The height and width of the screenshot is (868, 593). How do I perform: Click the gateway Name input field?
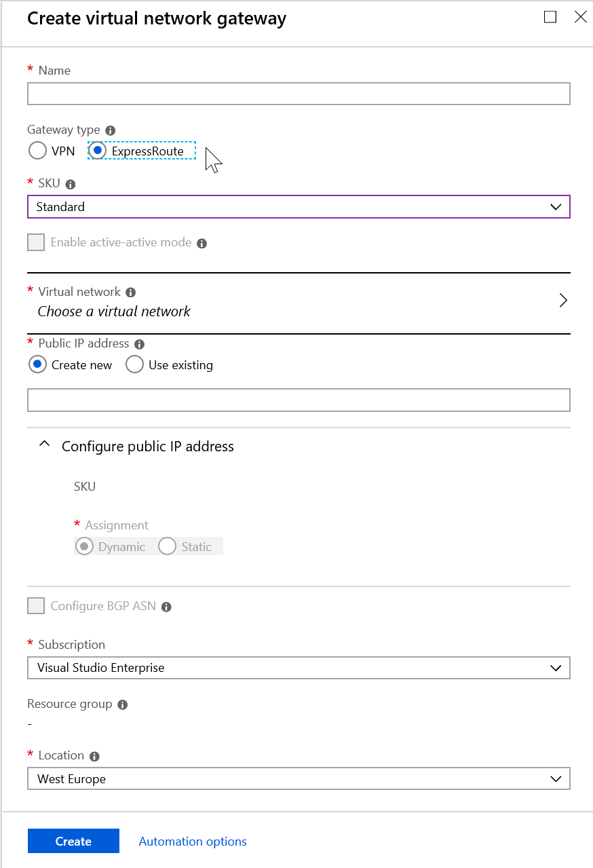299,94
